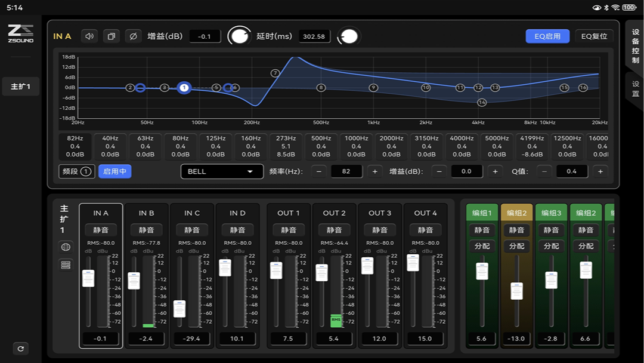Click the OUT 2 fader handle
Image resolution: width=644 pixels, height=363 pixels.
tap(322, 273)
